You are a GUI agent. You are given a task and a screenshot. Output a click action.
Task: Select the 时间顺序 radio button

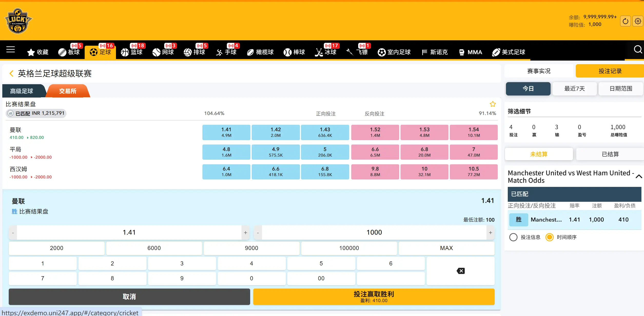(x=549, y=237)
